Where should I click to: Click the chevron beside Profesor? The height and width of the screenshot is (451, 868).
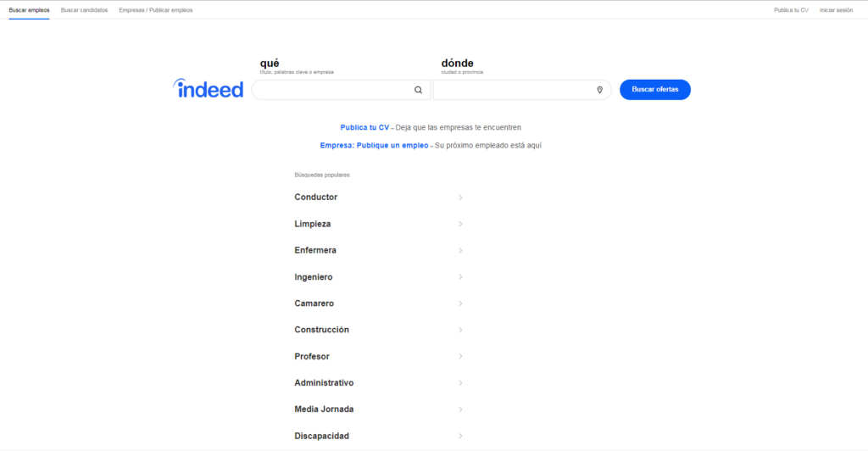(460, 356)
